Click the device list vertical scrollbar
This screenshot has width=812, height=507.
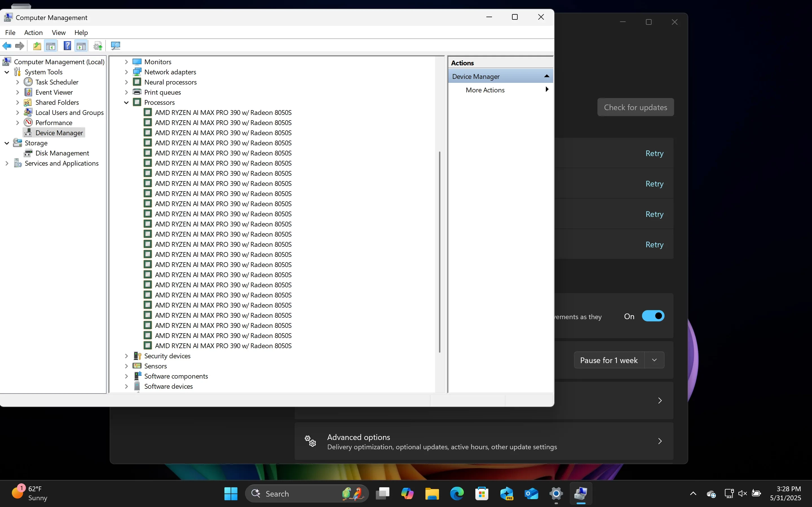(439, 252)
